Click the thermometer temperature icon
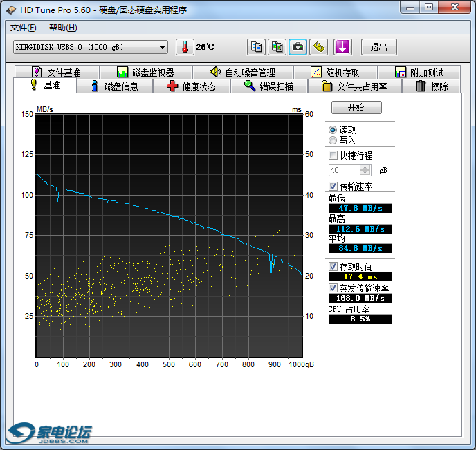Viewport: 476px width, 450px height. 185,47
